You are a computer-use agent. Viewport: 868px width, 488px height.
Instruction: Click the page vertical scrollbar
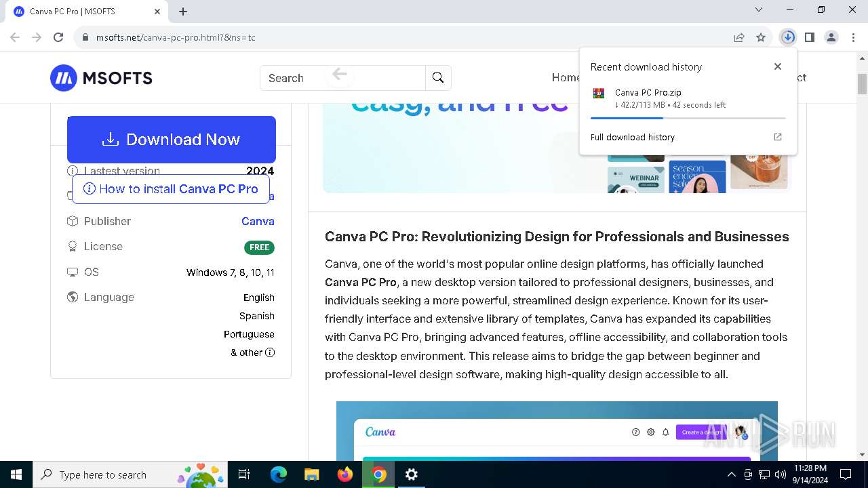(862, 84)
